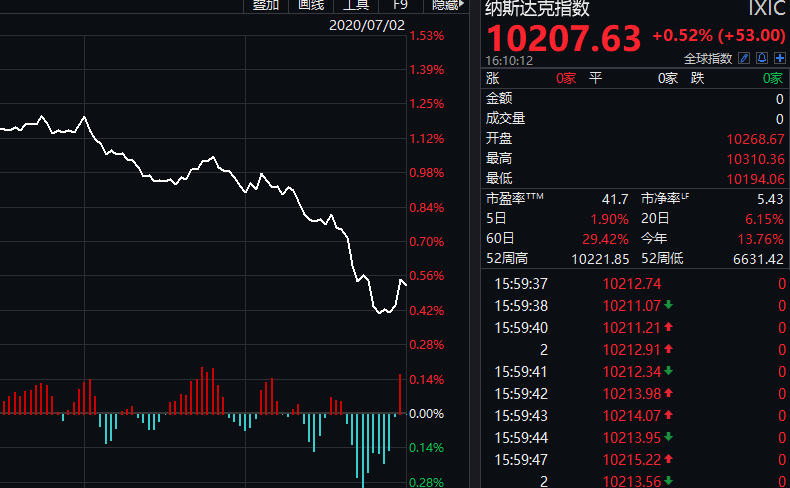Click the bell alert icon

pos(762,58)
